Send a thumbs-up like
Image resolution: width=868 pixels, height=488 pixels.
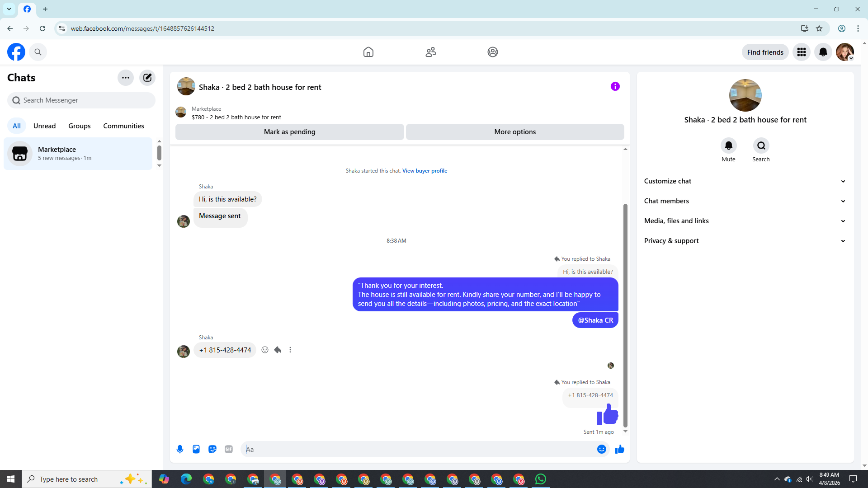click(x=619, y=449)
